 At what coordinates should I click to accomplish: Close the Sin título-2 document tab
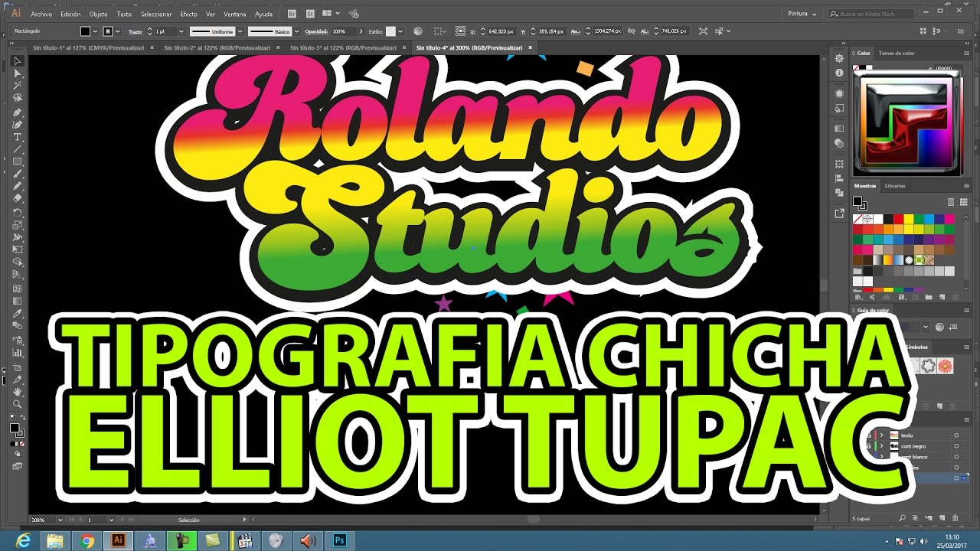279,47
